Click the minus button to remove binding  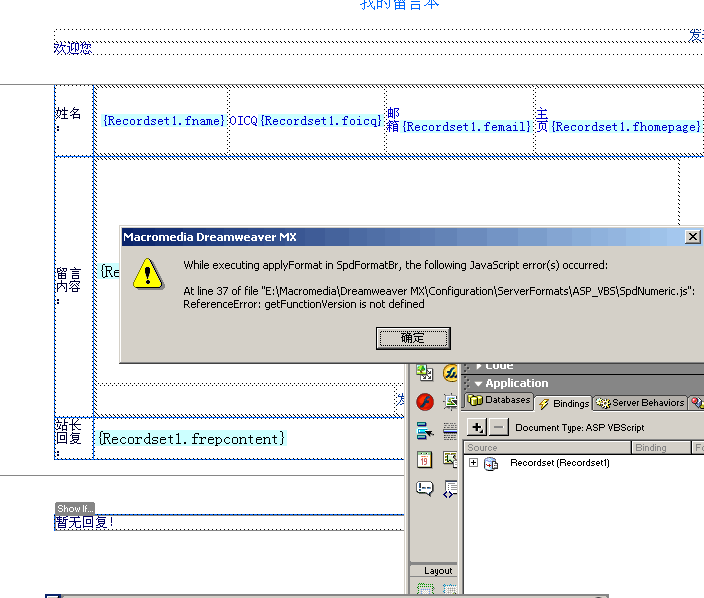click(x=499, y=427)
